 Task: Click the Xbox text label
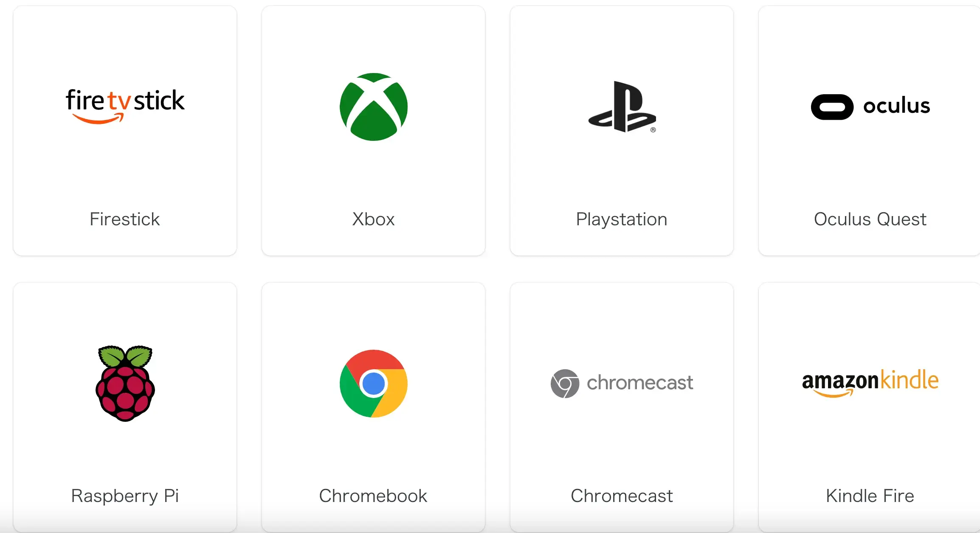374,219
